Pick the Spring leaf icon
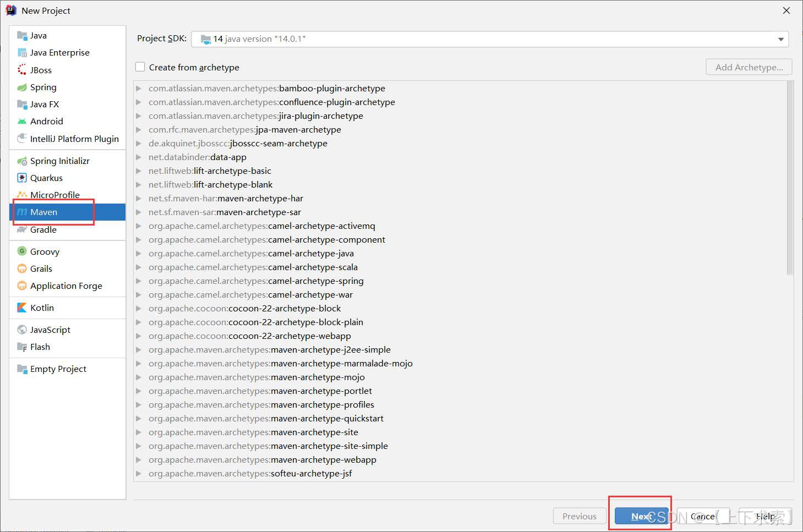Image resolution: width=803 pixels, height=532 pixels. (22, 87)
